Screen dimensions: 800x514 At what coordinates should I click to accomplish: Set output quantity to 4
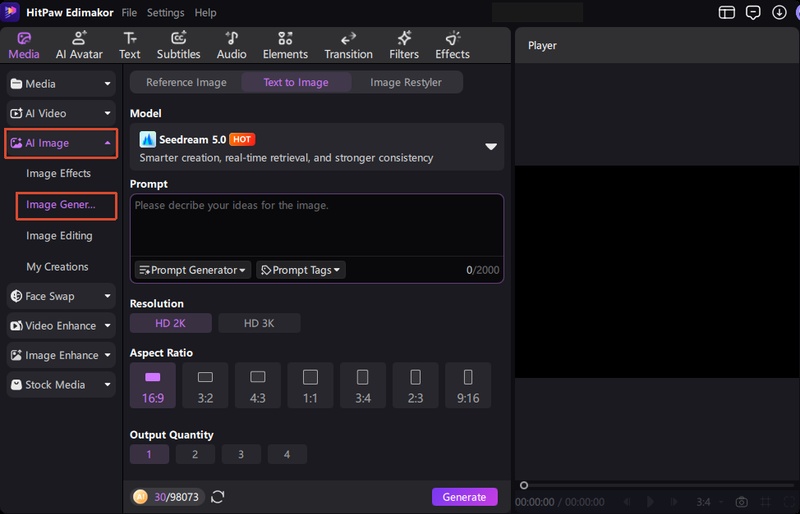click(287, 454)
